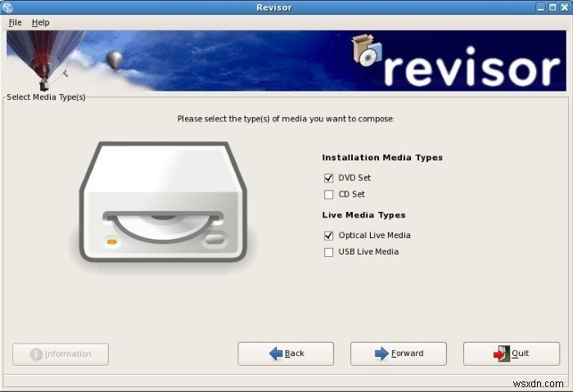Image resolution: width=573 pixels, height=392 pixels.
Task: Click the 'Select Media Type(s)' frame label
Action: [46, 97]
